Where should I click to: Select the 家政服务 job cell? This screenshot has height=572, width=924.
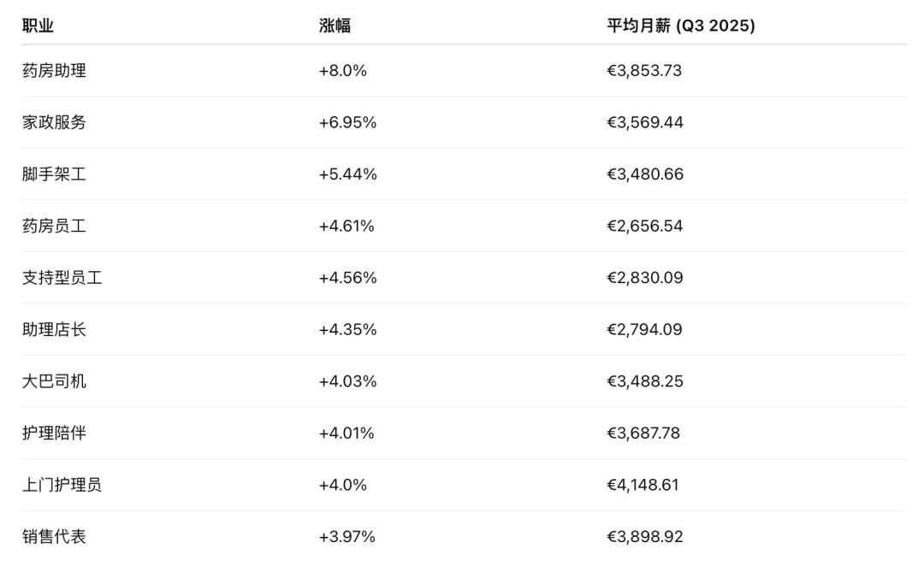click(54, 122)
